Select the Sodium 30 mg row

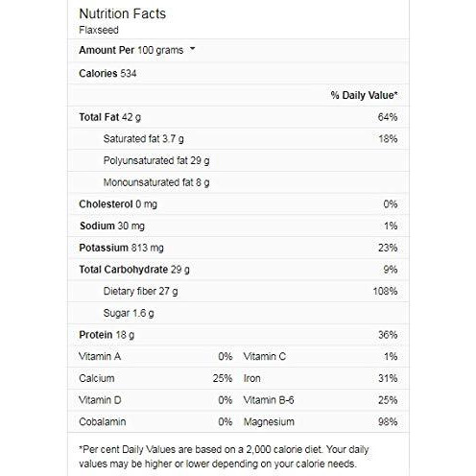[x=238, y=226]
